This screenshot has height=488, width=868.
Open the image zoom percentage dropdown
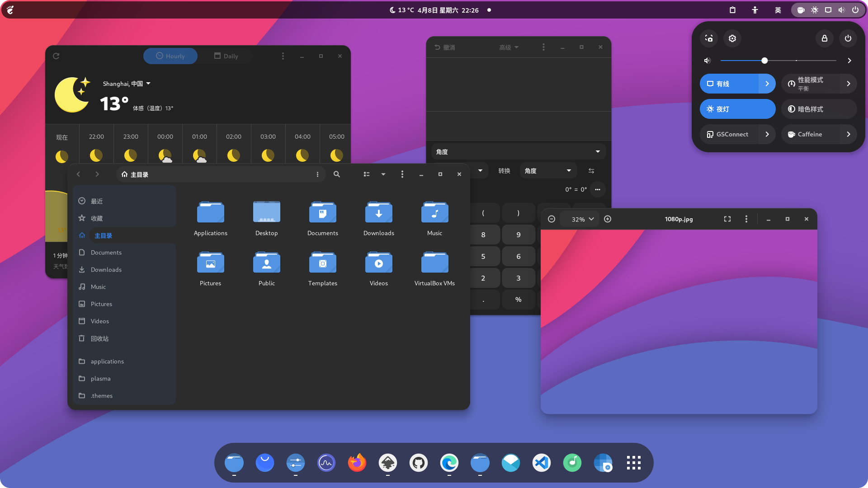pyautogui.click(x=581, y=219)
